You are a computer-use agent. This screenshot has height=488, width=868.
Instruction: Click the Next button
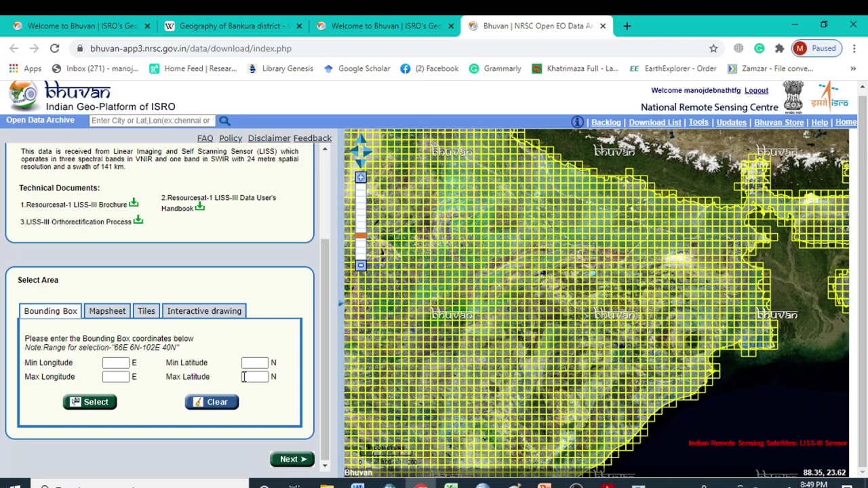pyautogui.click(x=292, y=460)
